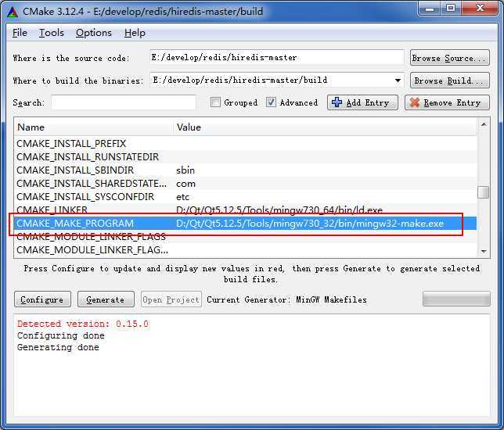
Task: Click the 'com' value cell
Action: (185, 184)
